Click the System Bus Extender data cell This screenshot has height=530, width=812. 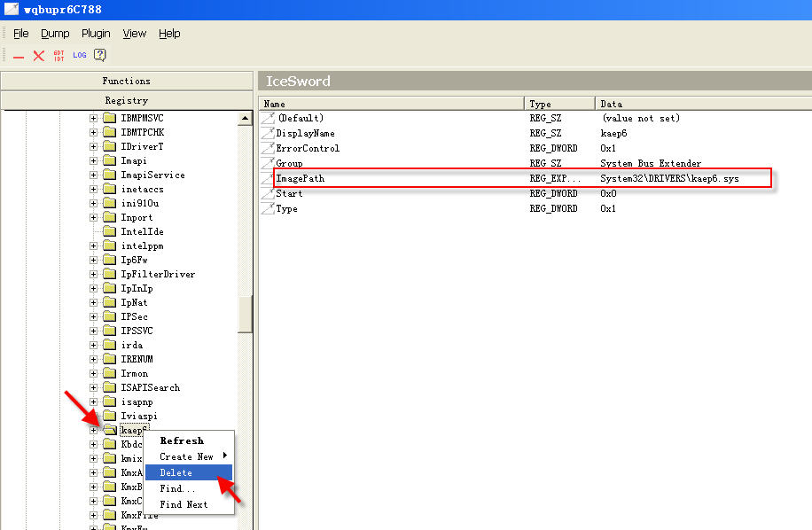651,163
